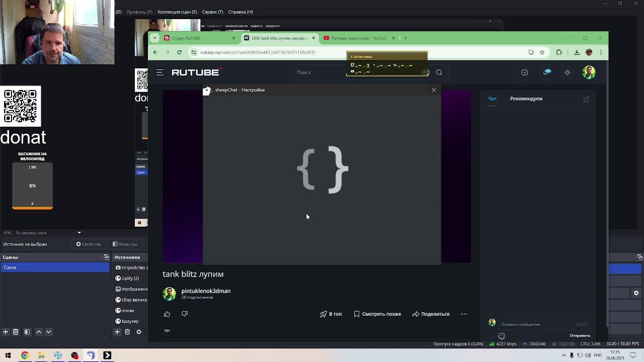Open the preview scaling По размеру окна dropdown
Viewport: 644px width, 362px height.
pos(48,233)
